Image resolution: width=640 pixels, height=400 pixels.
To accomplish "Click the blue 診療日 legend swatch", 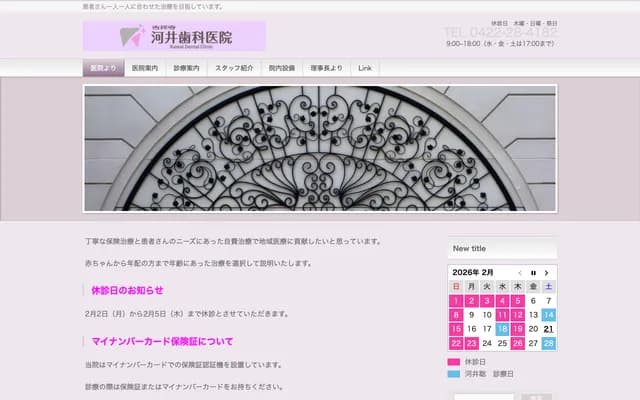I will (453, 374).
